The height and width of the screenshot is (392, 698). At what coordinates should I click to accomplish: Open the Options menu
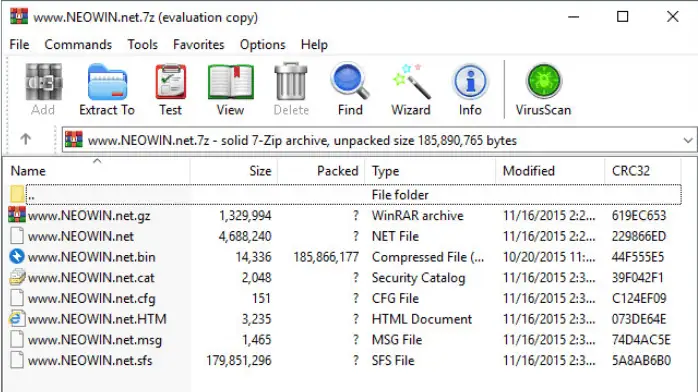point(263,44)
